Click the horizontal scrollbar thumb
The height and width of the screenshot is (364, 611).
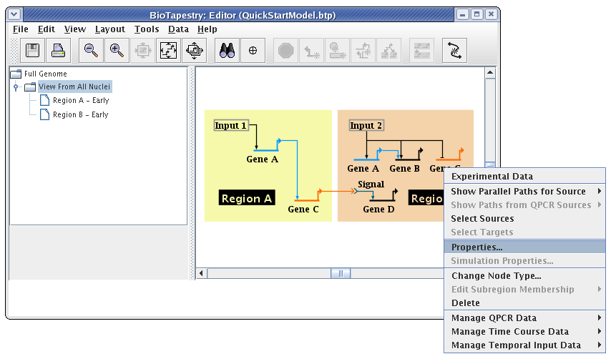[x=341, y=273]
